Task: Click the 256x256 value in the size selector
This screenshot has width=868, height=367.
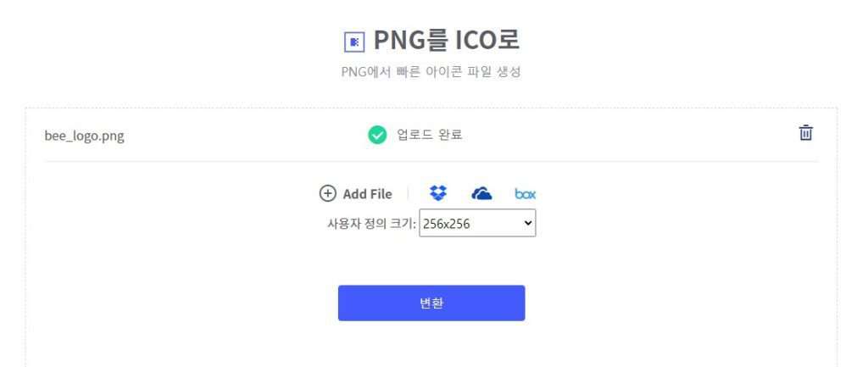Action: click(446, 224)
